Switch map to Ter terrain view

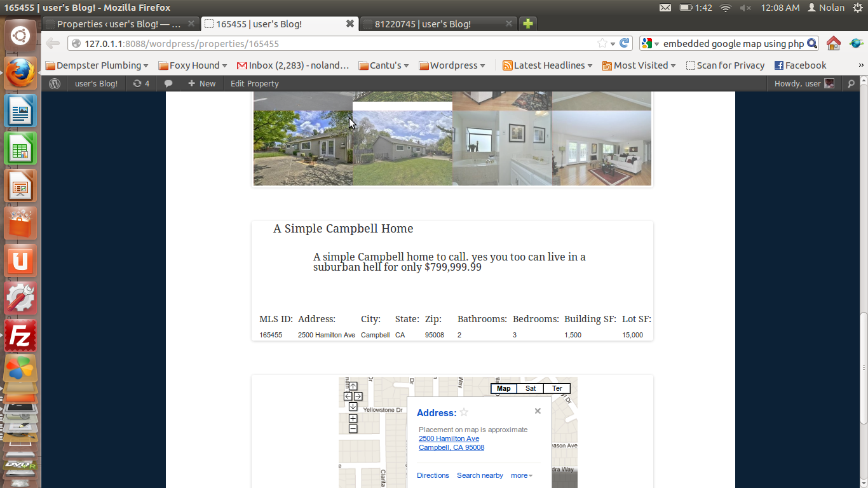tap(557, 388)
